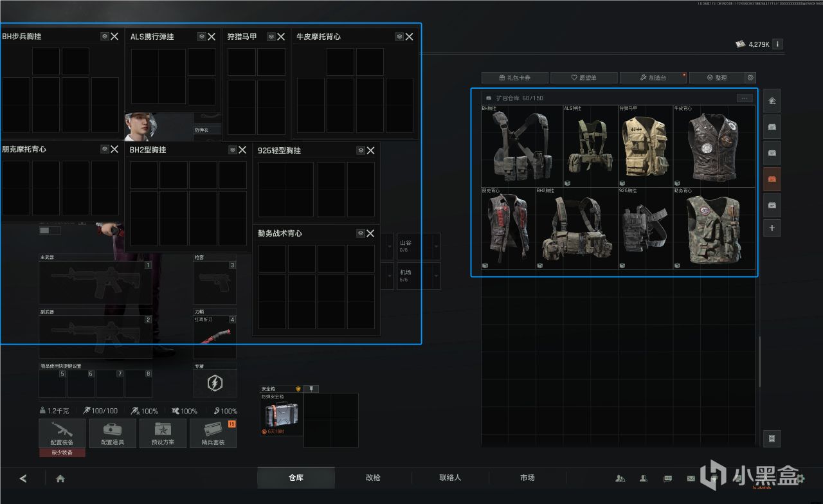The width and height of the screenshot is (823, 504).
Task: Open the 制造台 crafting bench
Action: 653,78
